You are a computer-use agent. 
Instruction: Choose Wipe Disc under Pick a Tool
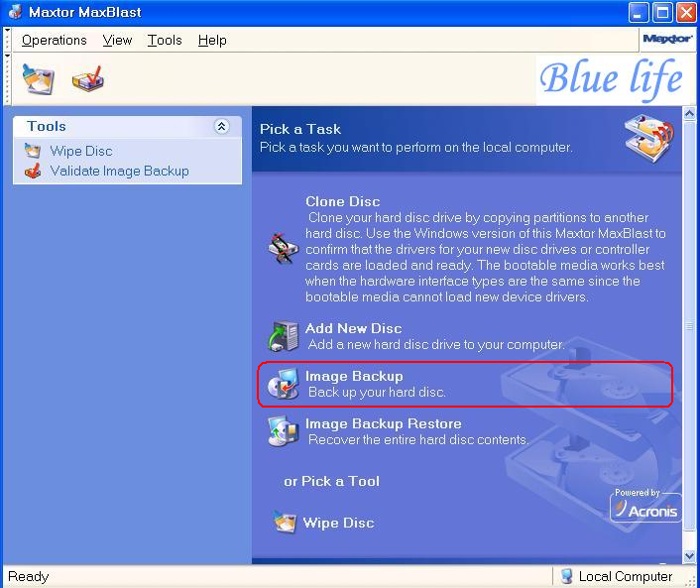338,523
